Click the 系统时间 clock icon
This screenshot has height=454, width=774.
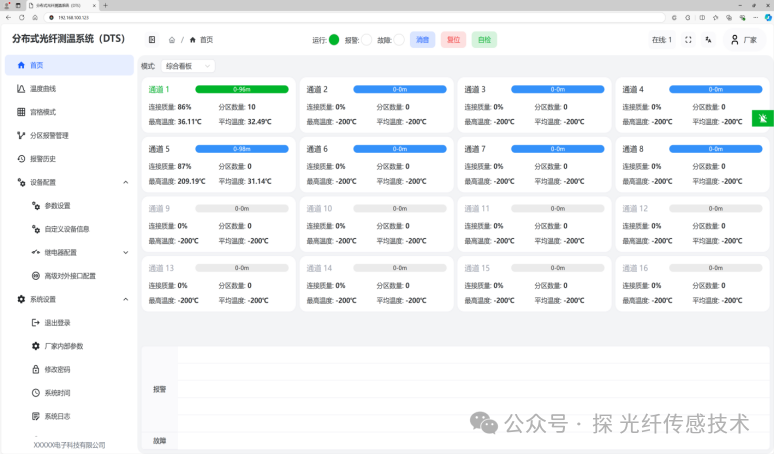point(36,393)
